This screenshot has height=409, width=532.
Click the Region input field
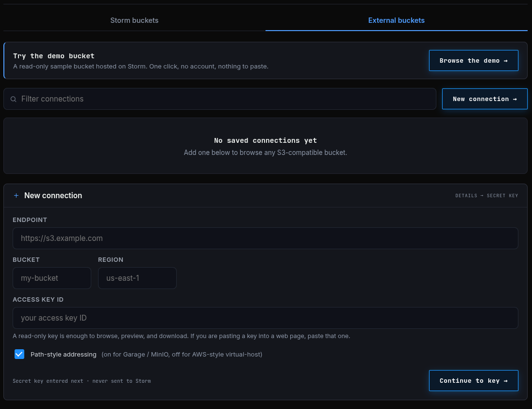coord(137,278)
